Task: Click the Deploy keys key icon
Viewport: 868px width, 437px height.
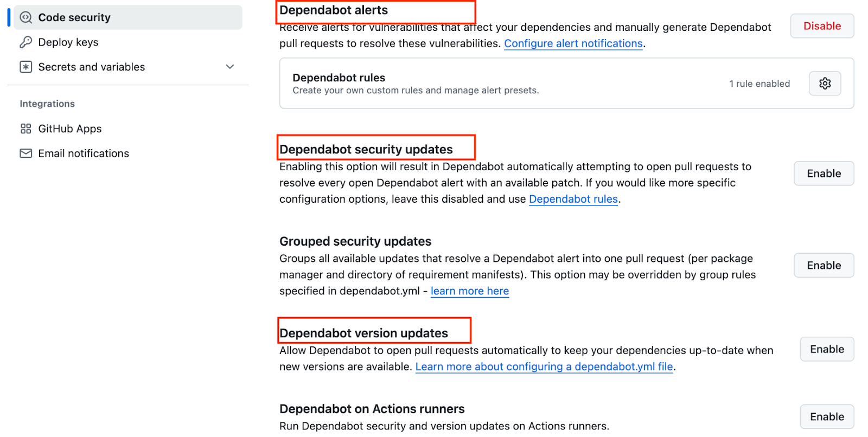Action: (25, 42)
